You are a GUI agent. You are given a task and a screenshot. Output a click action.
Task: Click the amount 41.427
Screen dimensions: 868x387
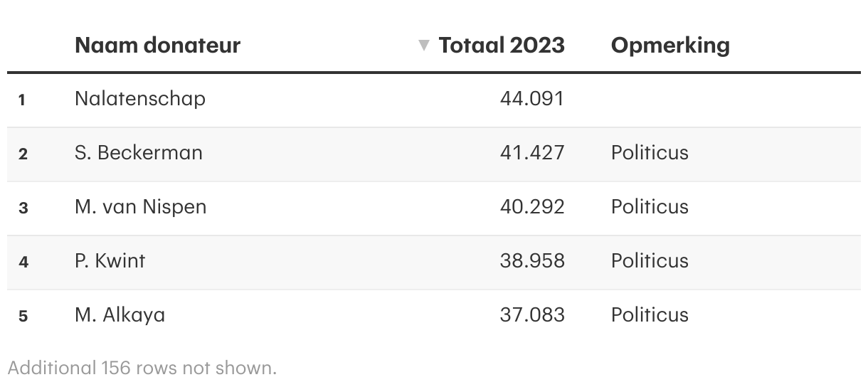[x=532, y=152]
